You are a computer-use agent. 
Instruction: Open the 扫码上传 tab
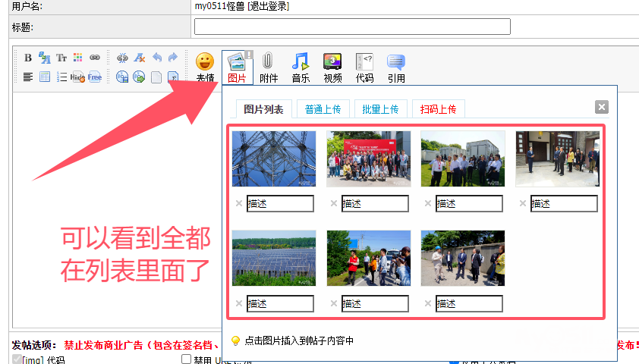pos(438,109)
